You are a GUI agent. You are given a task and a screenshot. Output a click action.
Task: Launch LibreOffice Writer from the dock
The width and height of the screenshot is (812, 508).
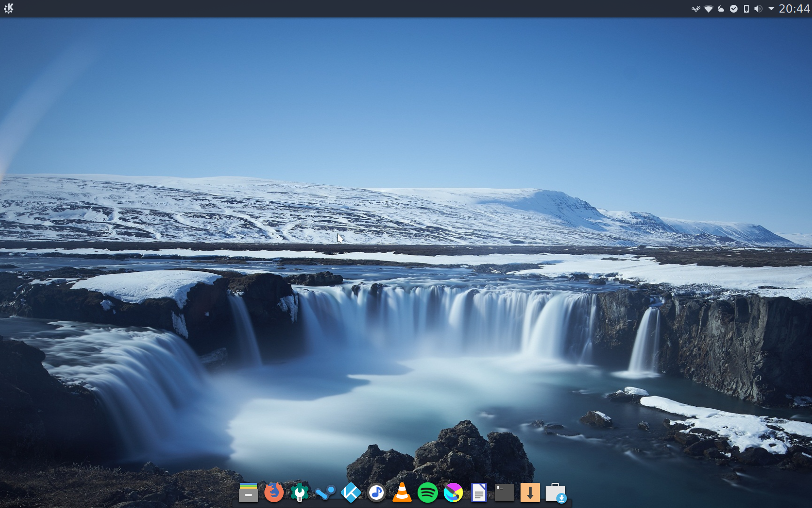coord(479,493)
